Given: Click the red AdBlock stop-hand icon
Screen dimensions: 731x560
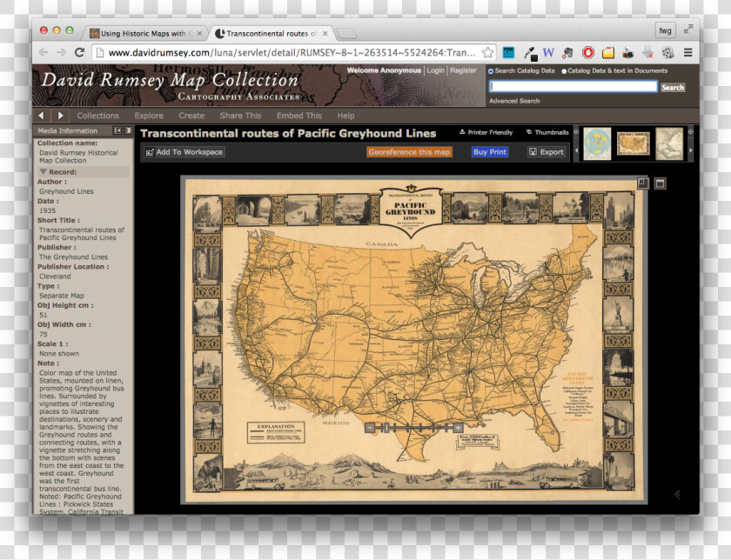Looking at the screenshot, I should (x=588, y=53).
